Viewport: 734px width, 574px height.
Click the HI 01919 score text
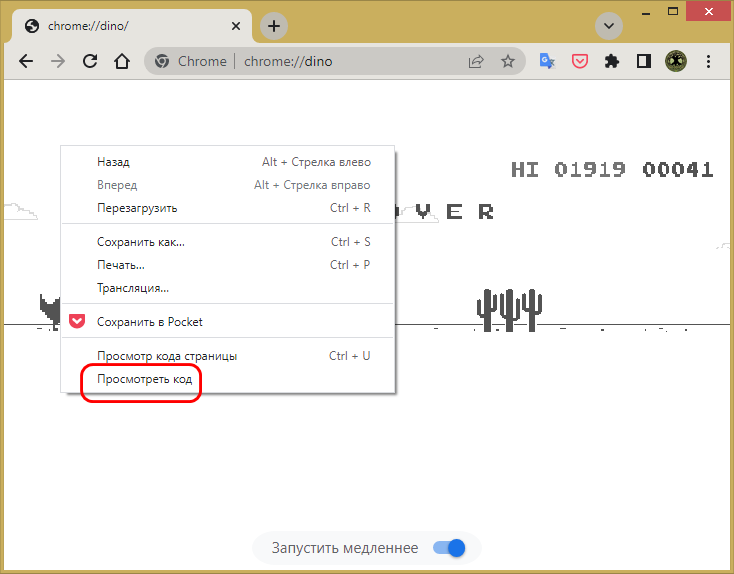pos(568,169)
